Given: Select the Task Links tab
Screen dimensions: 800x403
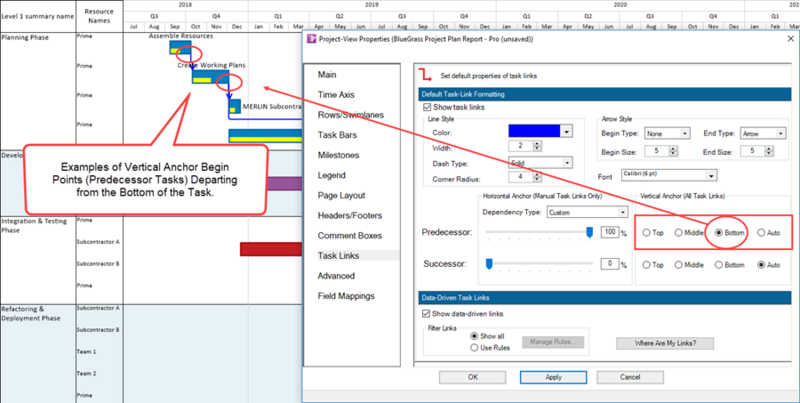Looking at the screenshot, I should pyautogui.click(x=338, y=256).
